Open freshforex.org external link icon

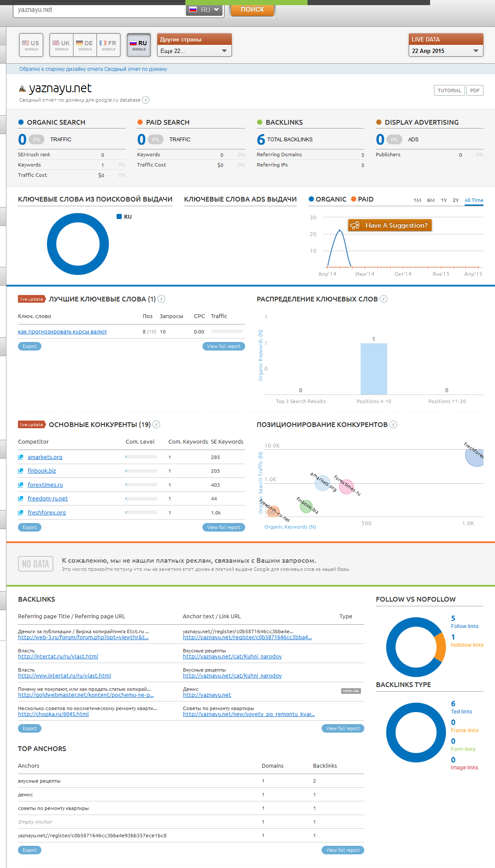[x=21, y=513]
